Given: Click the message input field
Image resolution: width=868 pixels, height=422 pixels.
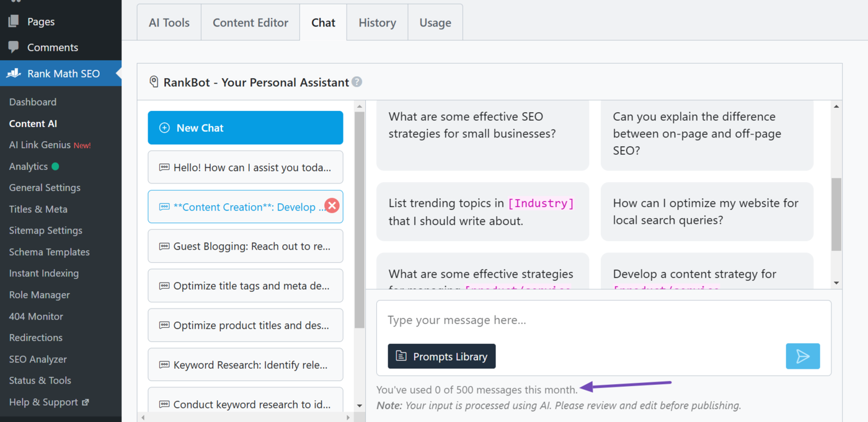Looking at the screenshot, I should click(603, 320).
